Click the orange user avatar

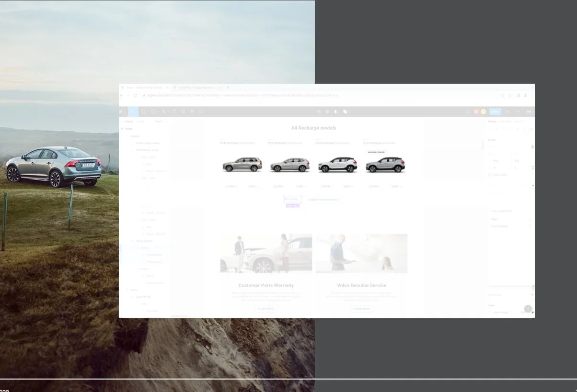(x=476, y=112)
